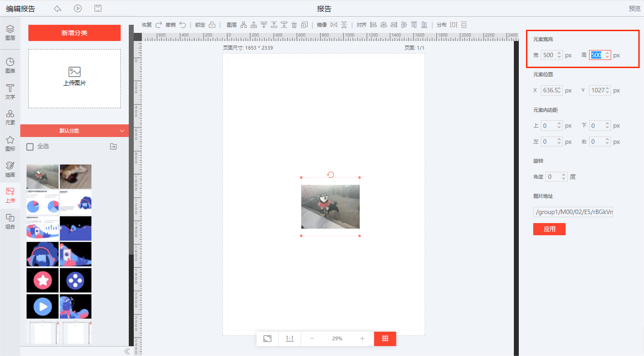Open the 图表 chart sidebar tab
Viewport: 644px width, 356px height.
tap(10, 66)
